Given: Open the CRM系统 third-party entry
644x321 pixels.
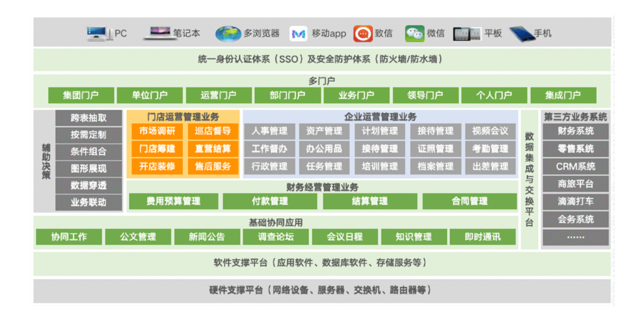Looking at the screenshot, I should coord(575,166).
